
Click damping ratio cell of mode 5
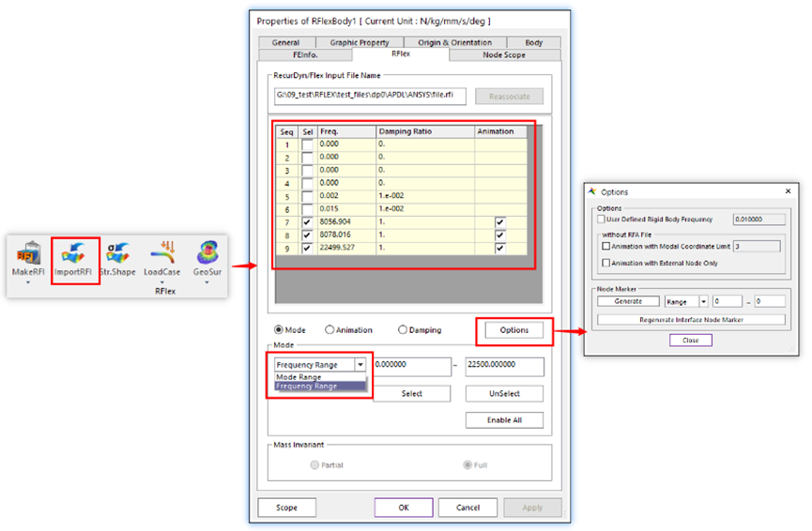coord(425,196)
